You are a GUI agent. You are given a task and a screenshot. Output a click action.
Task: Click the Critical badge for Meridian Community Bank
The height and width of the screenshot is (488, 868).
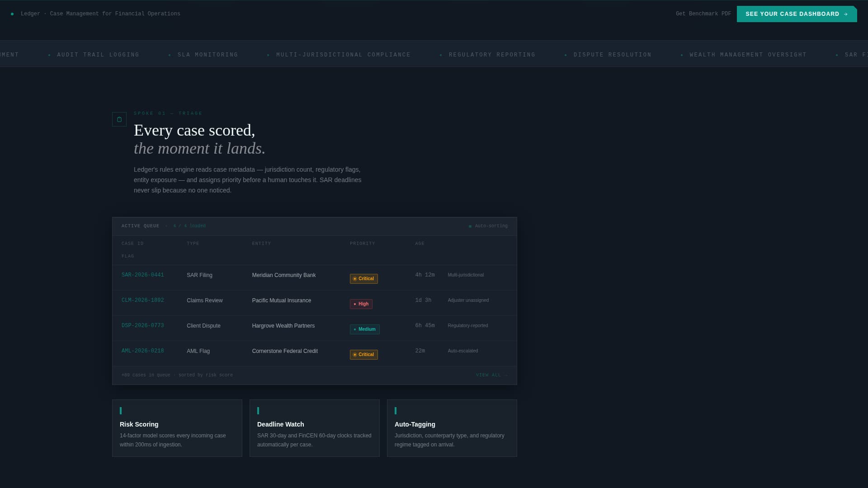tap(364, 279)
